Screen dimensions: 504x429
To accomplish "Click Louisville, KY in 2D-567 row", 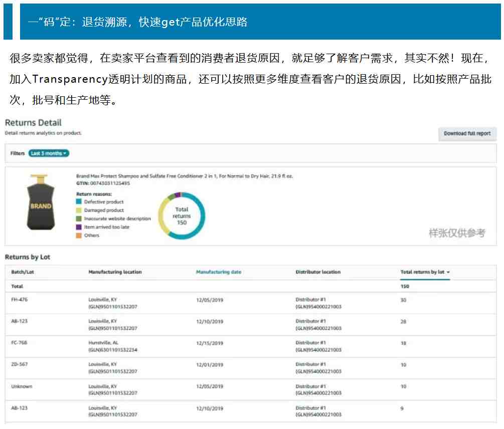I will (102, 364).
